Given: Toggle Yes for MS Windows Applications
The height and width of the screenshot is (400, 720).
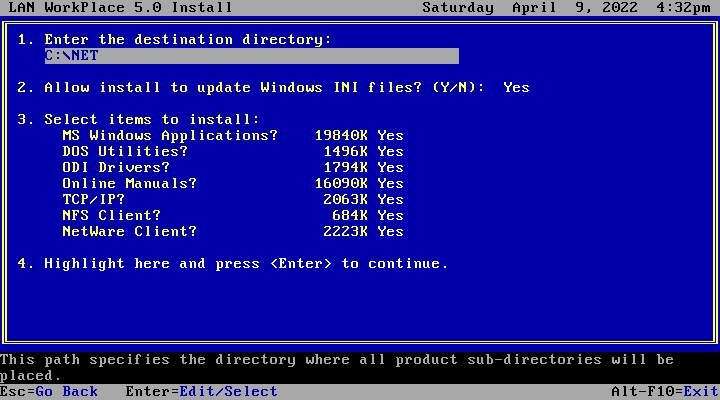Looking at the screenshot, I should tap(390, 135).
